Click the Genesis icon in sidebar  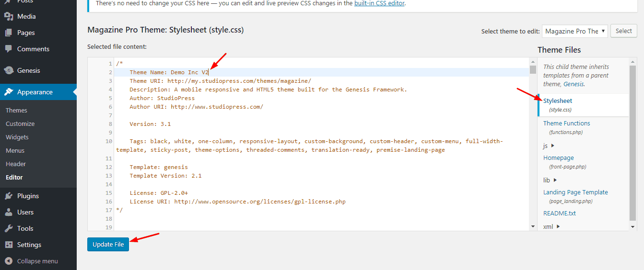tap(9, 70)
